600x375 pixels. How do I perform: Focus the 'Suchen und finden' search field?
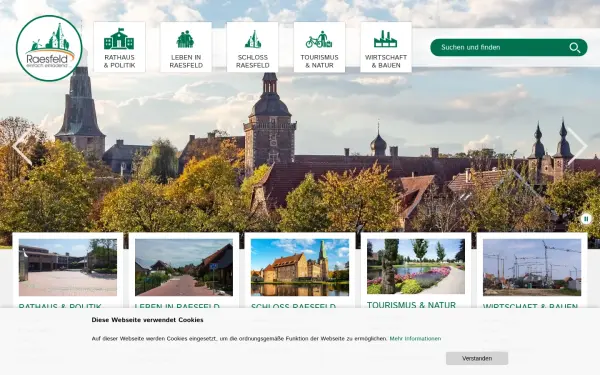coord(509,47)
